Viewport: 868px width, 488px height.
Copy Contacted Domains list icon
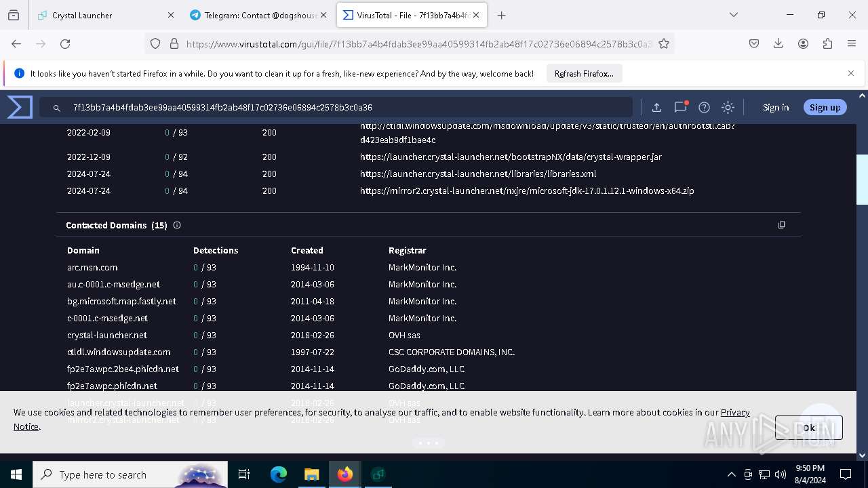(x=781, y=225)
